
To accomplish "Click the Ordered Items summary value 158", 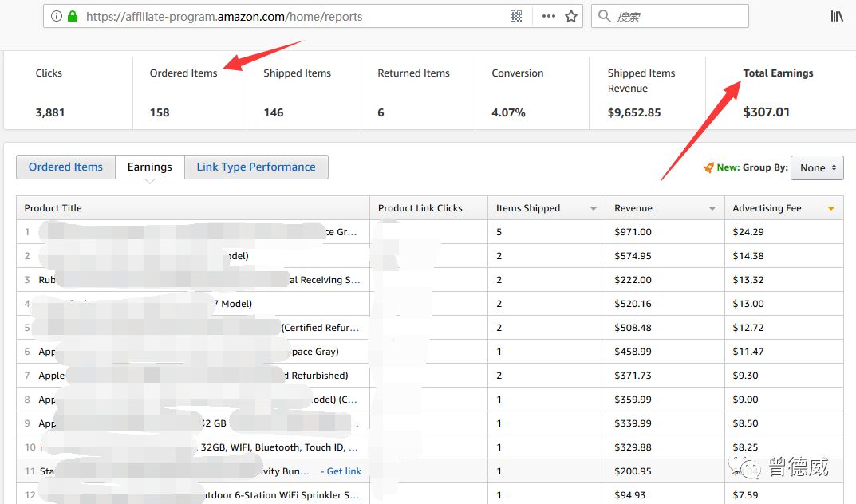I will (x=160, y=112).
